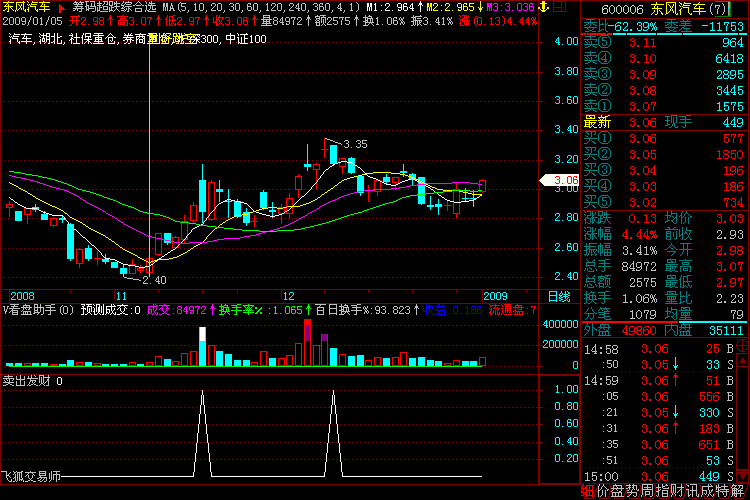Click the 卖① 3.07 ask row

click(664, 106)
